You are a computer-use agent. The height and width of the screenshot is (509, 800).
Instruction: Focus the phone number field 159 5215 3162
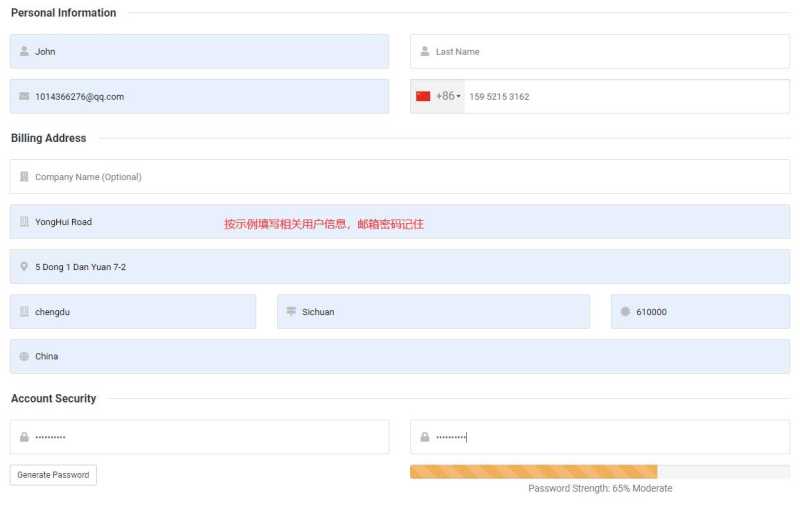(627, 96)
